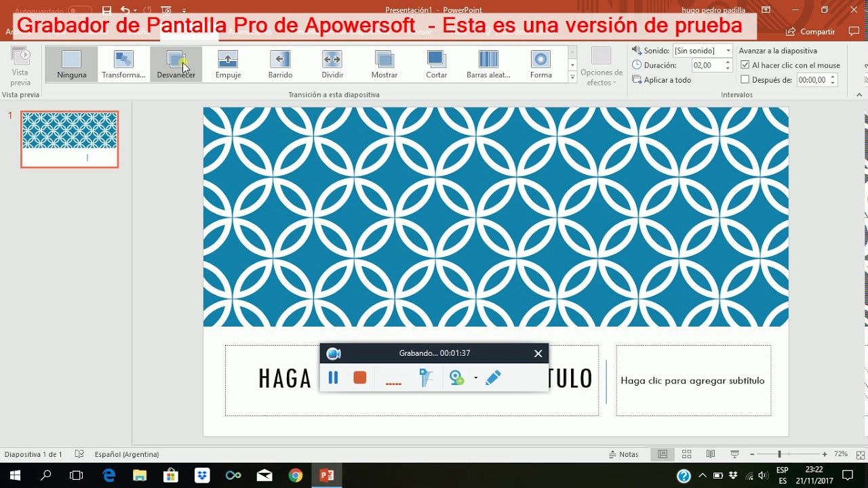Start slideshow from status bar

click(734, 454)
